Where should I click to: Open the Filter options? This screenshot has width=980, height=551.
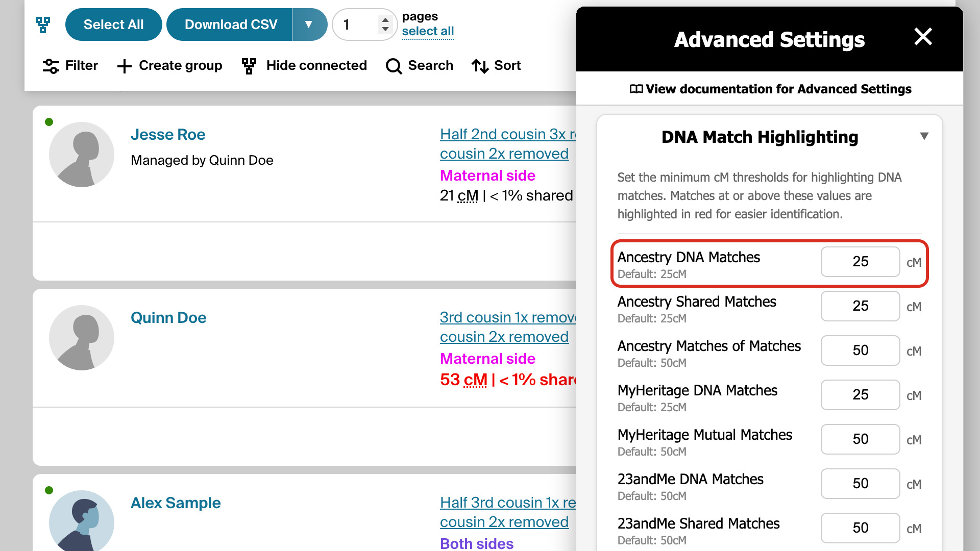tap(70, 66)
